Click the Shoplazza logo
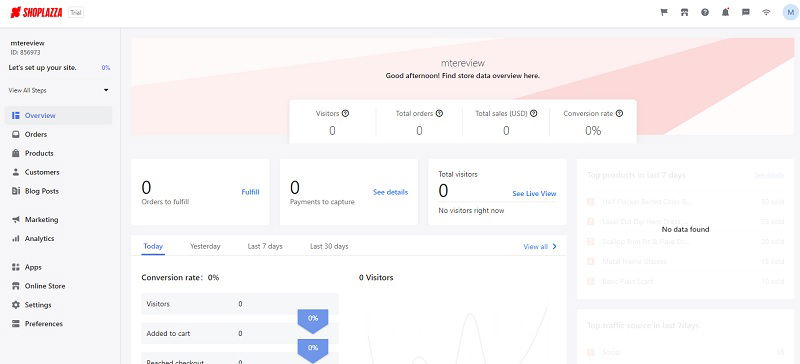Viewport: 800px width, 364px height. coord(36,12)
